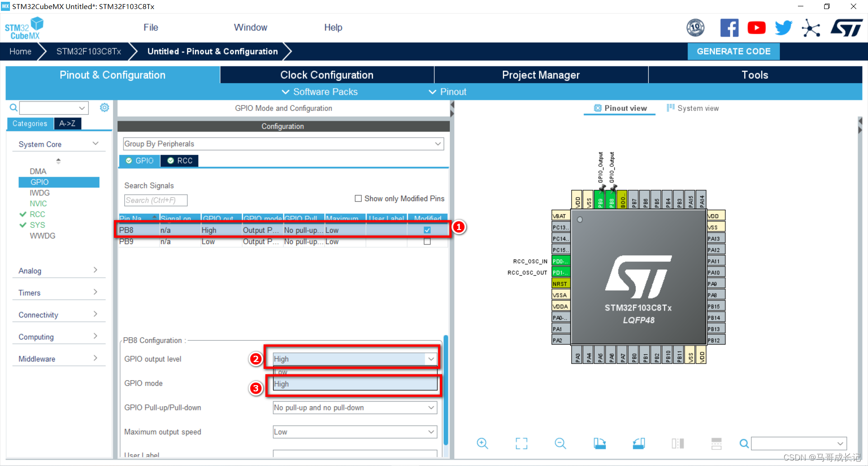Select SYS in System Core list
Viewport: 868px width, 466px height.
tap(37, 225)
